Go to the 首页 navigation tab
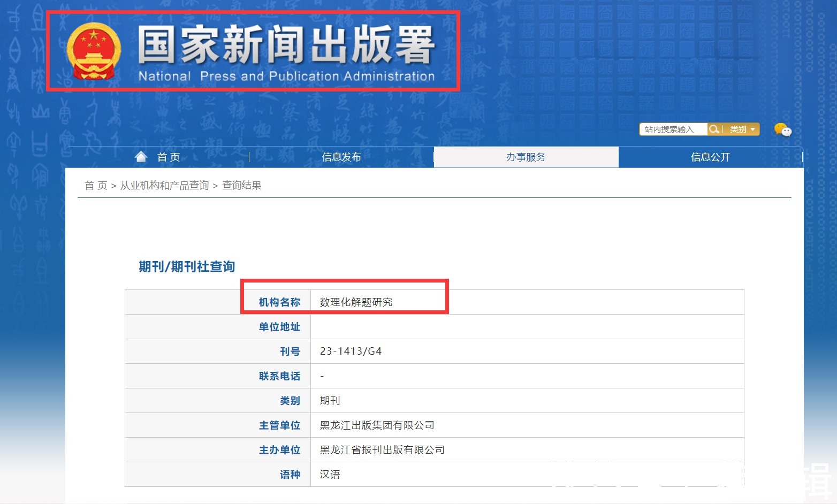 coord(168,157)
